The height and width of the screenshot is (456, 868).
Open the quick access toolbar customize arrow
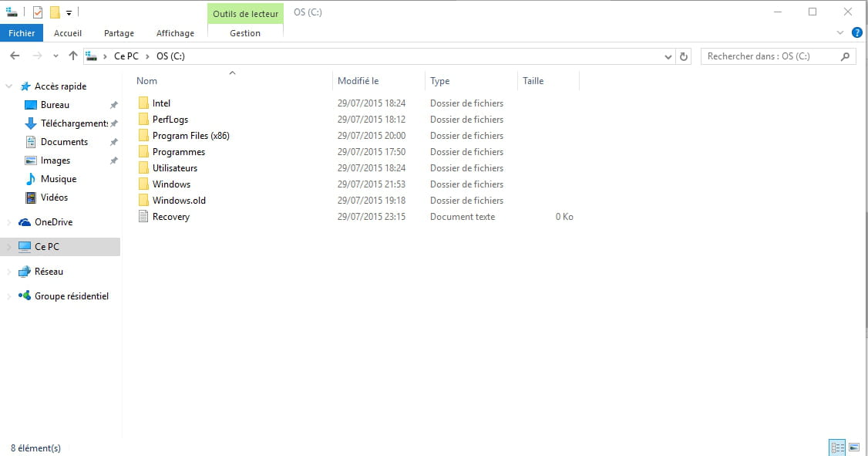tap(69, 12)
